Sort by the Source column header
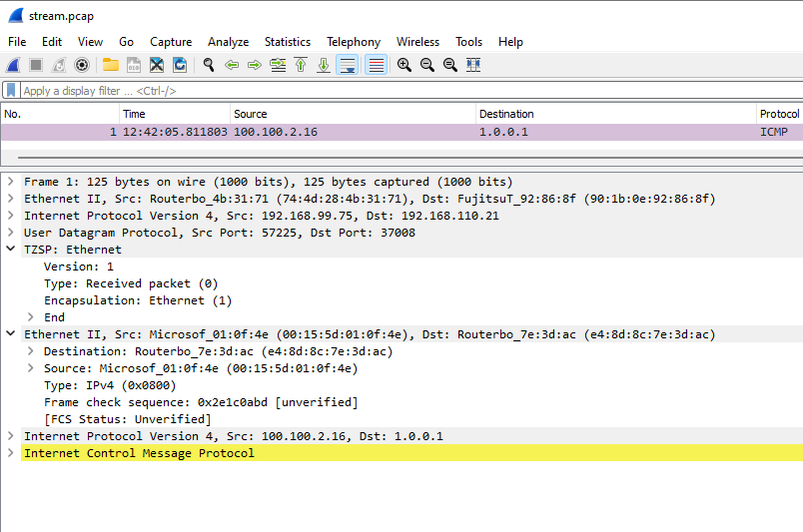 point(353,114)
